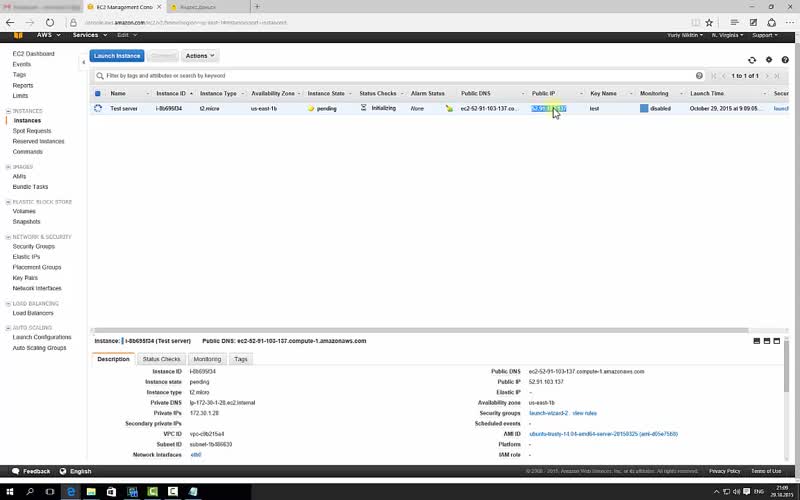Collapse the IMAGES sidebar section

point(8,167)
